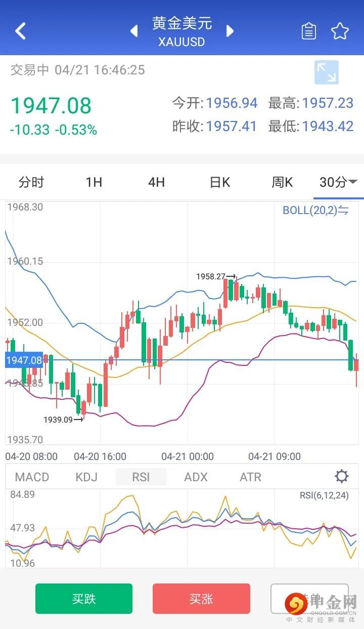Switch to the 4H chart tab
This screenshot has width=364, height=629.
157,182
